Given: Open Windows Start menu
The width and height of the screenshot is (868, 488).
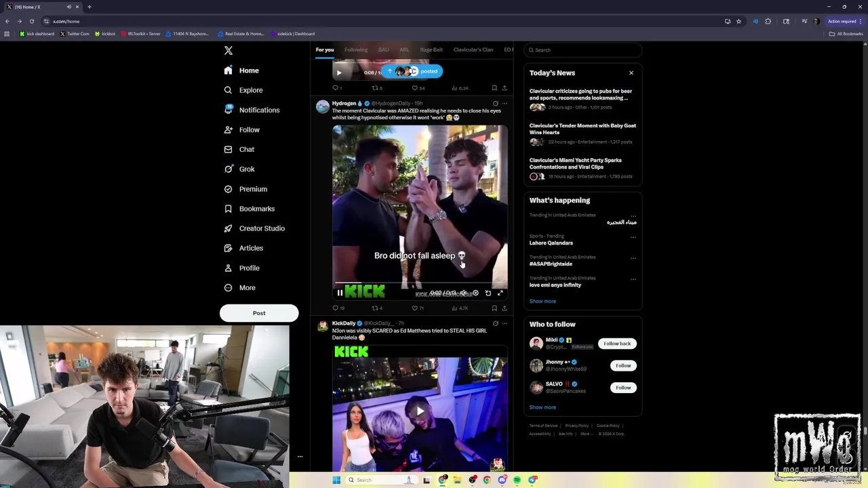Looking at the screenshot, I should 336,480.
